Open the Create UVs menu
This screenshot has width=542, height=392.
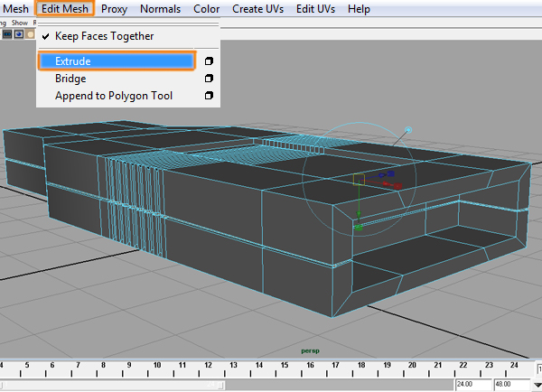[x=257, y=9]
